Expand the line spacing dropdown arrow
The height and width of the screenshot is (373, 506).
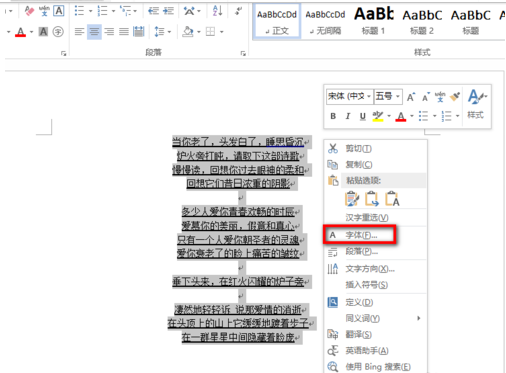click(169, 32)
